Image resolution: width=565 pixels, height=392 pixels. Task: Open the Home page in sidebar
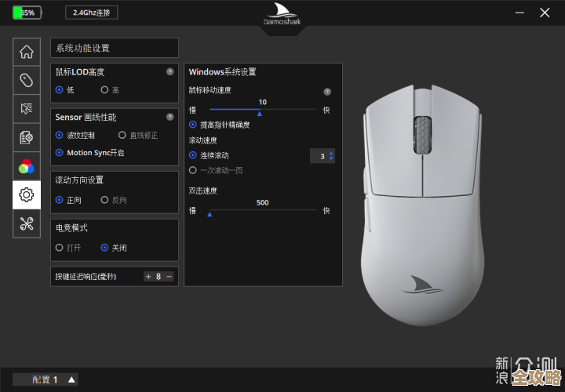(27, 52)
